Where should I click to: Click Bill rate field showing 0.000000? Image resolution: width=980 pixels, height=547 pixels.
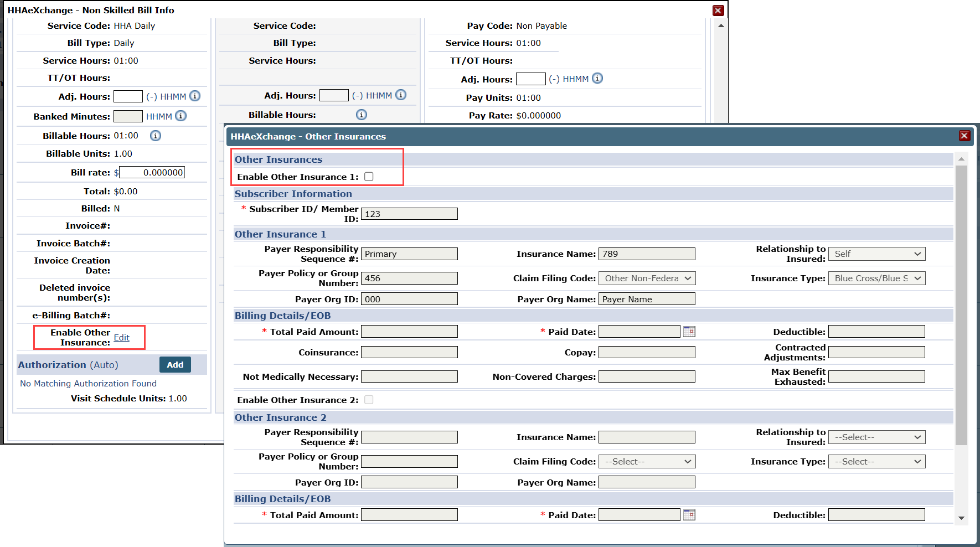152,172
